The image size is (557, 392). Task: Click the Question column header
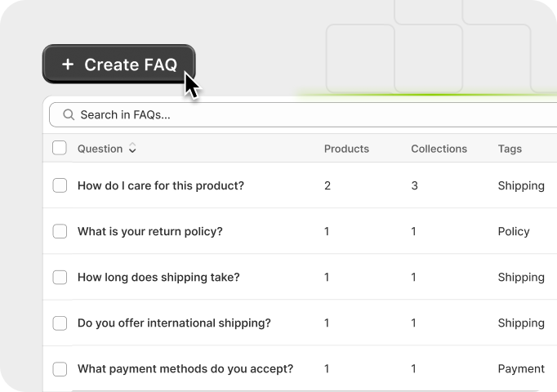pos(100,149)
